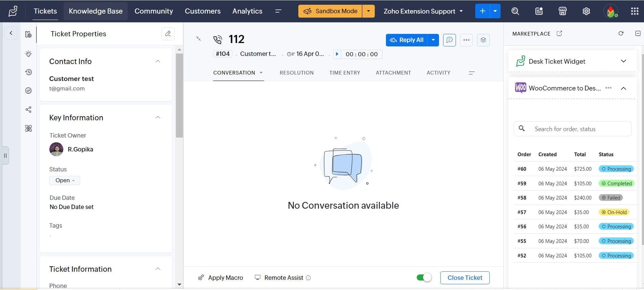Click the Close Ticket button

[x=465, y=278]
